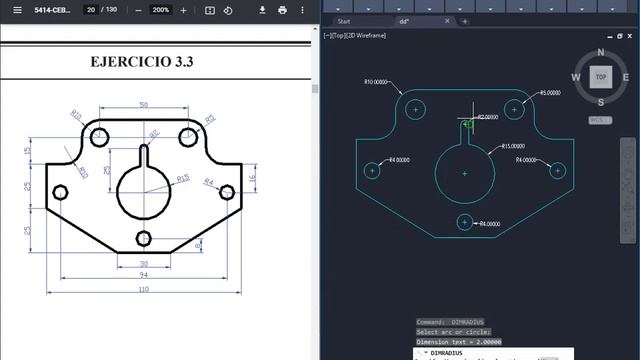Open the PDF viewer more options menu
This screenshot has height=360, width=640.
[x=302, y=10]
